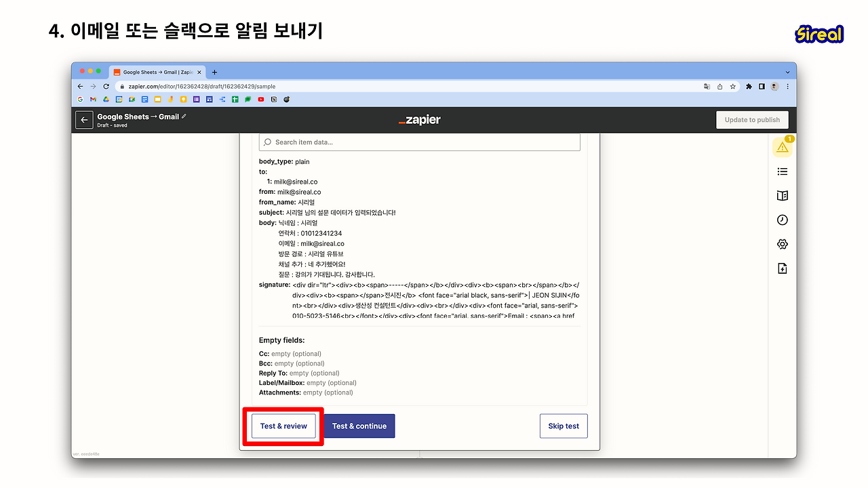Open Gmail bookmark
The image size is (868, 488).
94,100
